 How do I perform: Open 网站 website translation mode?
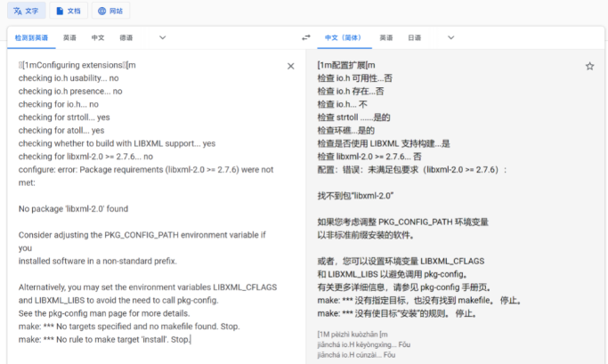tap(112, 12)
